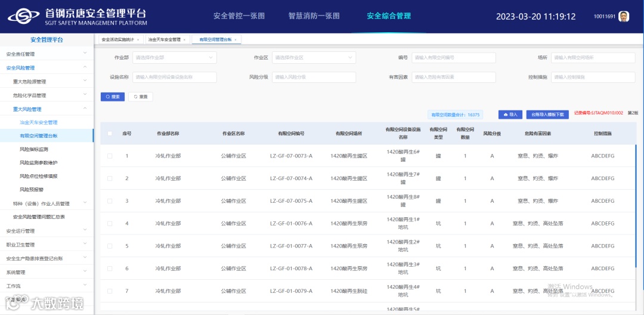Expand 安全运行管理 menu section
This screenshot has width=644, height=315.
(47, 231)
